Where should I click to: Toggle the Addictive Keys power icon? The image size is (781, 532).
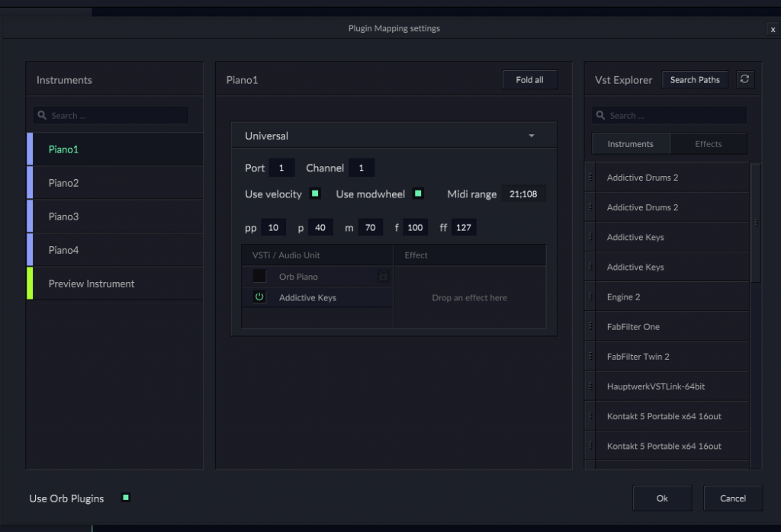pos(259,297)
